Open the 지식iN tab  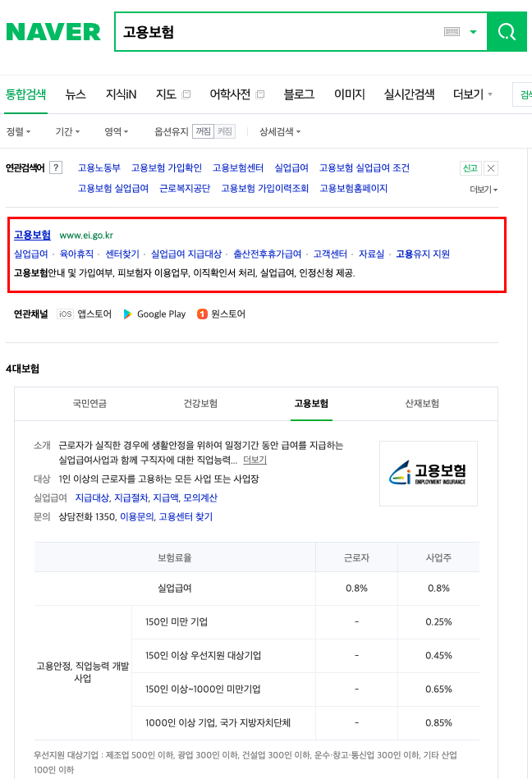(121, 94)
